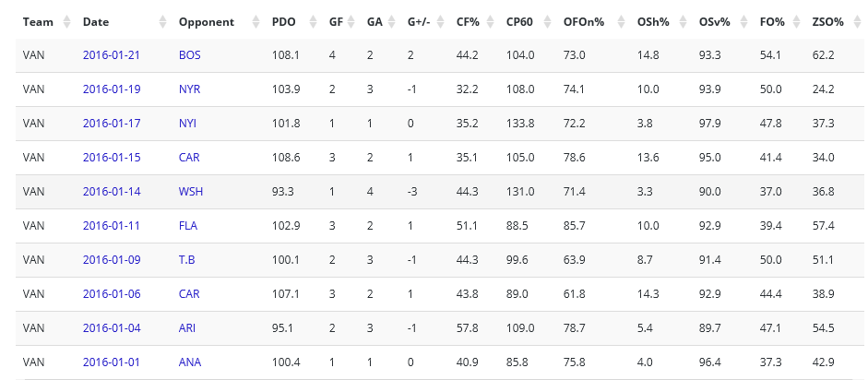Image resolution: width=868 pixels, height=380 pixels.
Task: Open the WSH opponent page
Action: pyautogui.click(x=190, y=192)
